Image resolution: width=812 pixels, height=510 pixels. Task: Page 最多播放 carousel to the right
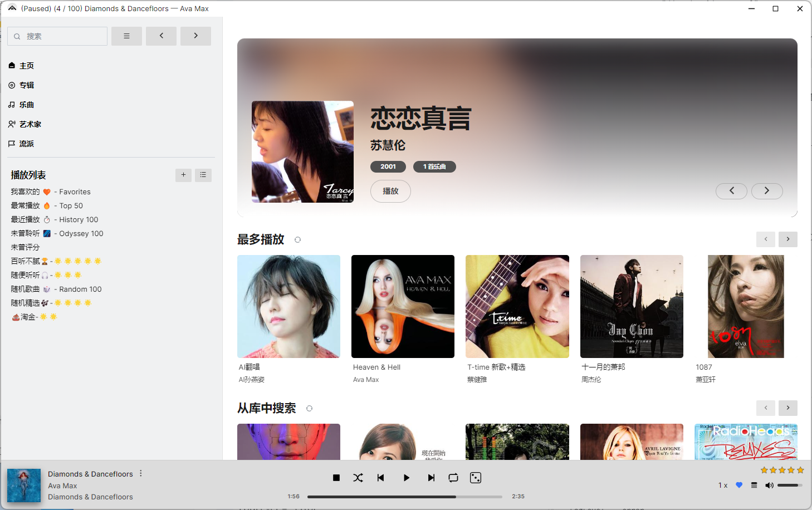[x=788, y=239]
